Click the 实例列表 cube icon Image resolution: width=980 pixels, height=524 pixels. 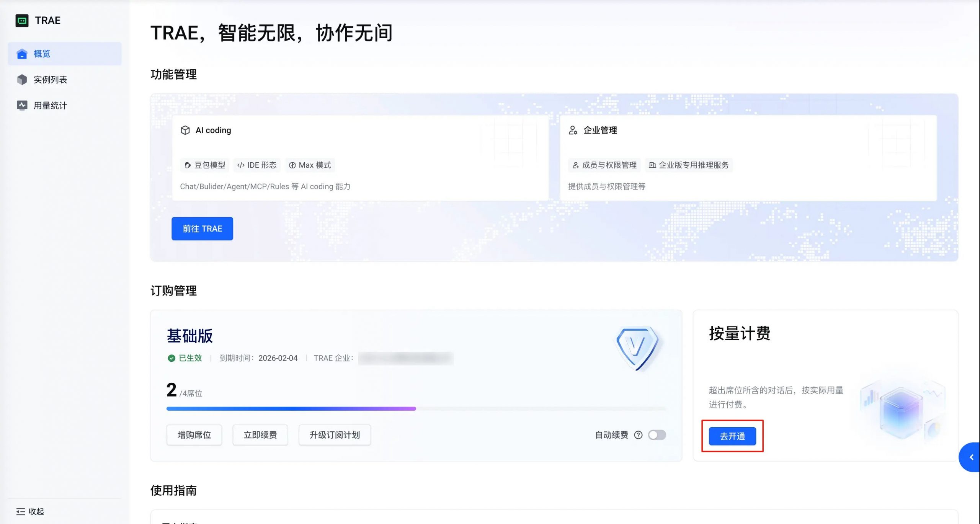22,80
